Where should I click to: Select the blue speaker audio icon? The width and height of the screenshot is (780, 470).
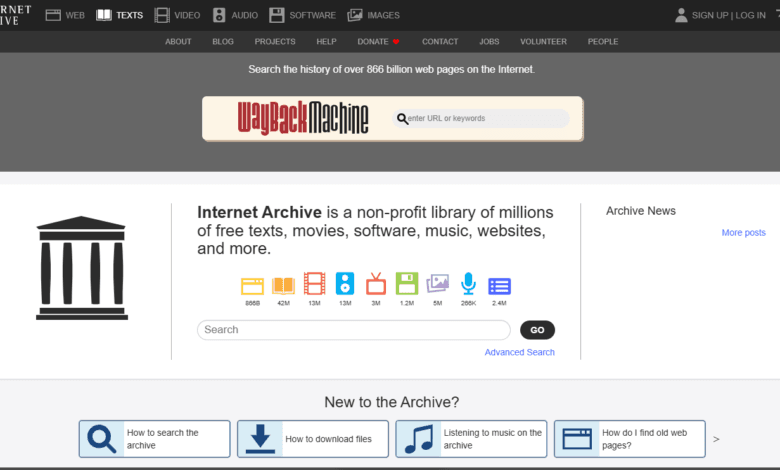tap(345, 284)
